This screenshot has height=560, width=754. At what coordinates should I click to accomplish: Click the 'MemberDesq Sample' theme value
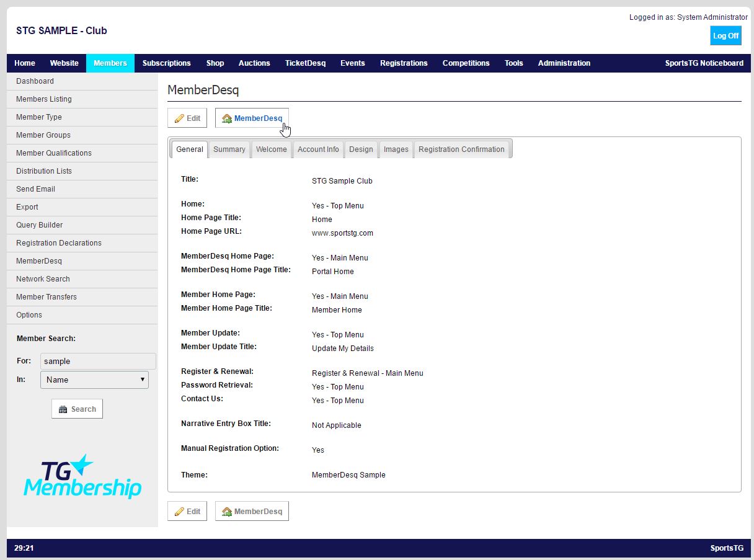tap(348, 475)
